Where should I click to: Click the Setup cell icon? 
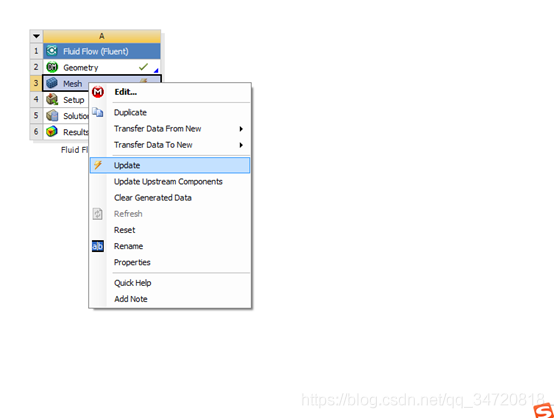pos(52,99)
